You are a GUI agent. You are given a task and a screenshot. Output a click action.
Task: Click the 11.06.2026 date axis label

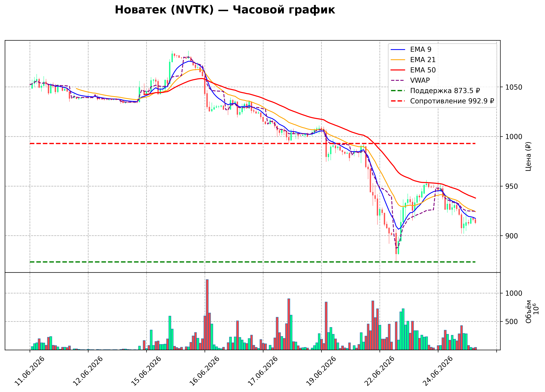point(30,372)
